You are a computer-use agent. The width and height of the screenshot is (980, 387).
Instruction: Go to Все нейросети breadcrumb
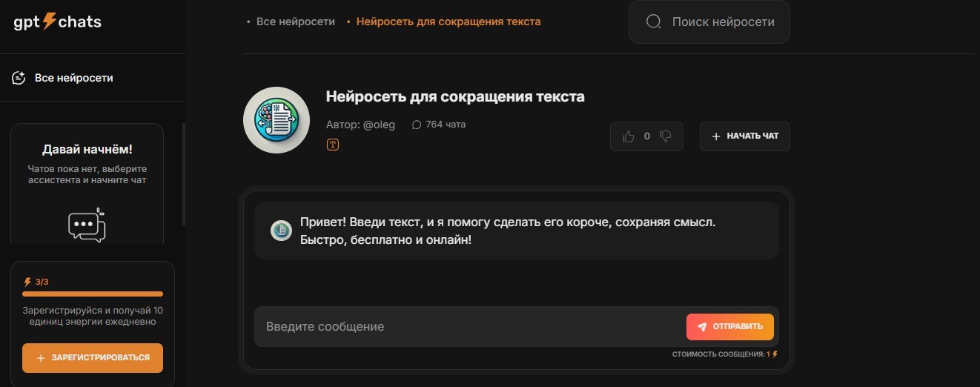click(296, 21)
